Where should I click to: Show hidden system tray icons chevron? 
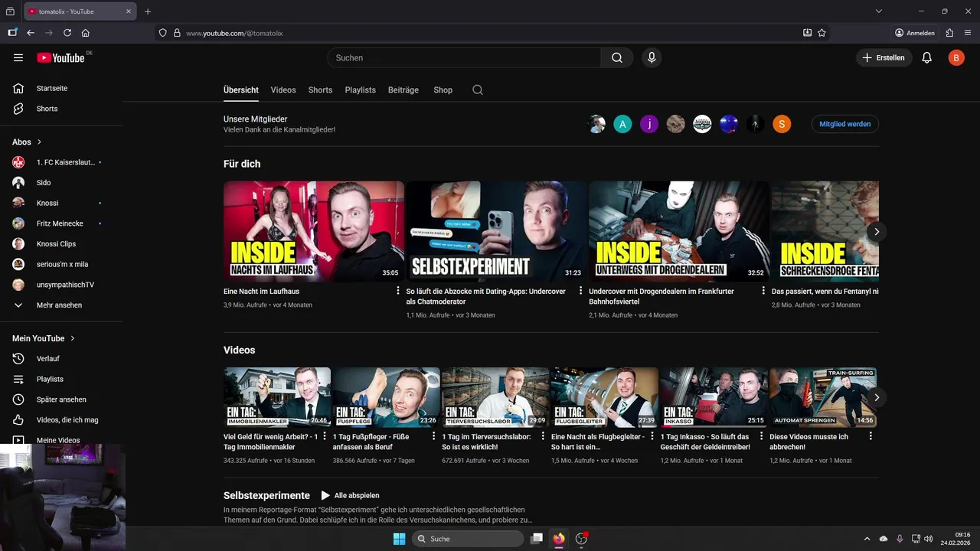coord(867,539)
